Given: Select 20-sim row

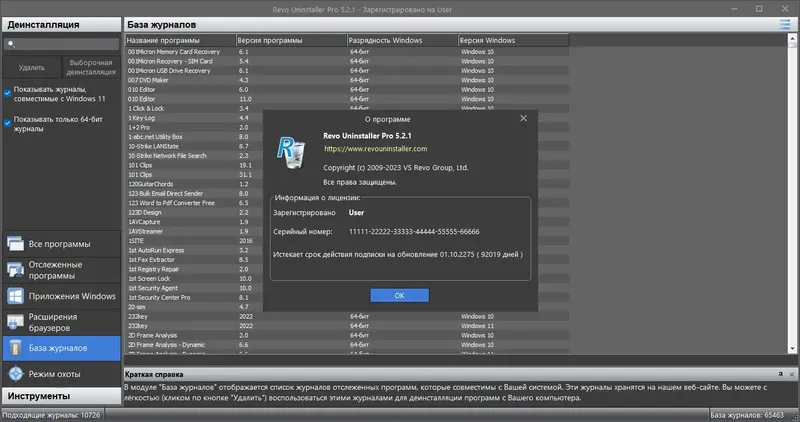Looking at the screenshot, I should click(194, 307).
